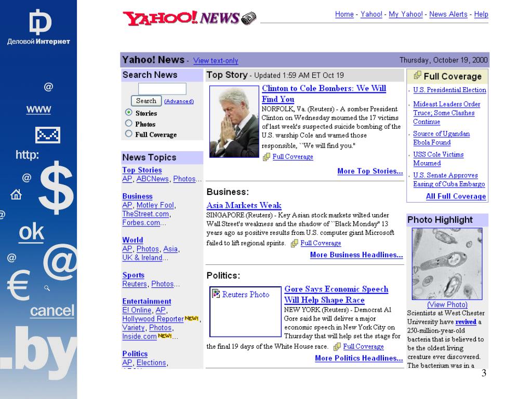This screenshot has width=532, height=399.
Task: Select the Photos radio button
Action: click(129, 123)
